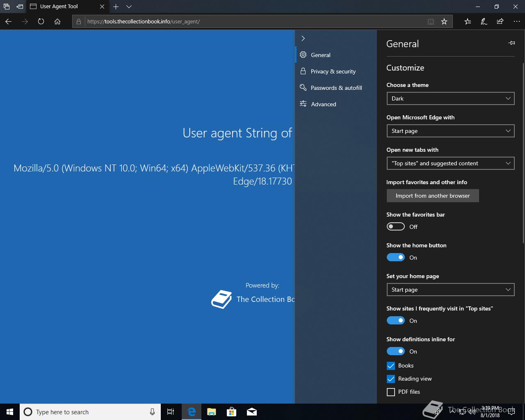Toggle Show definitions inline switch
The height and width of the screenshot is (420, 525).
coord(396,351)
